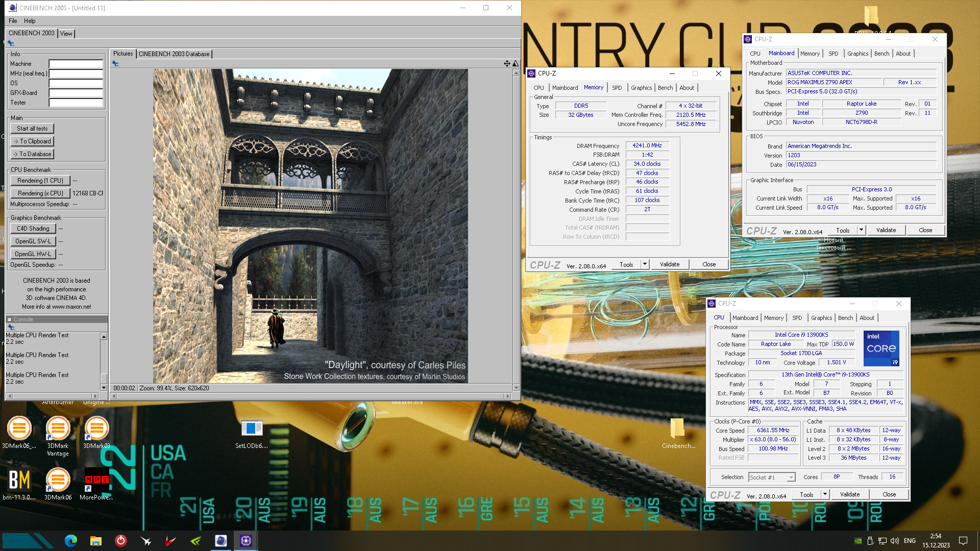The height and width of the screenshot is (551, 980).
Task: Open the bm-11.3.0 desktop icon
Action: point(19,484)
